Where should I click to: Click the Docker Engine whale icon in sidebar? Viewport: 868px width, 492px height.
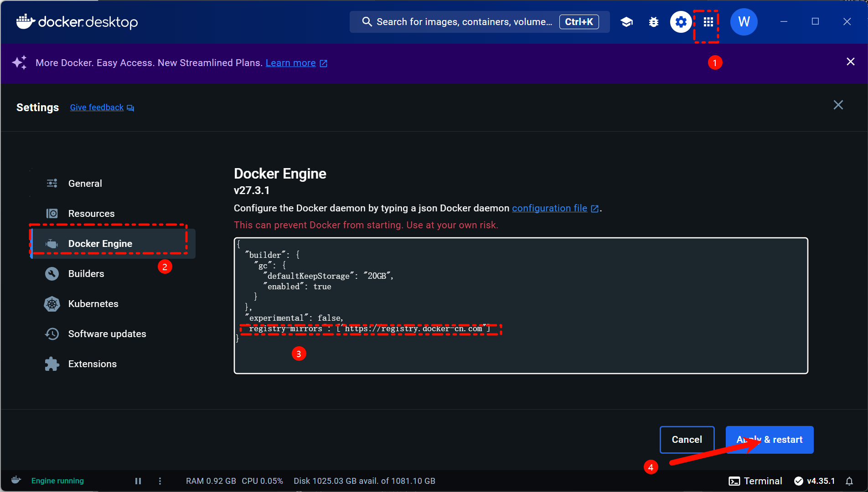52,244
